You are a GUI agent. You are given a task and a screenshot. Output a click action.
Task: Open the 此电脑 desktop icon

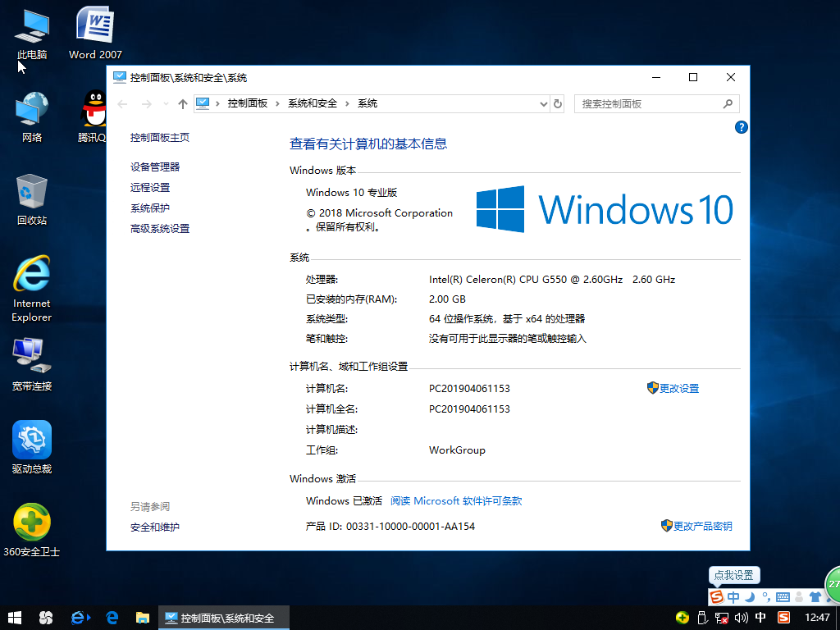[x=32, y=33]
